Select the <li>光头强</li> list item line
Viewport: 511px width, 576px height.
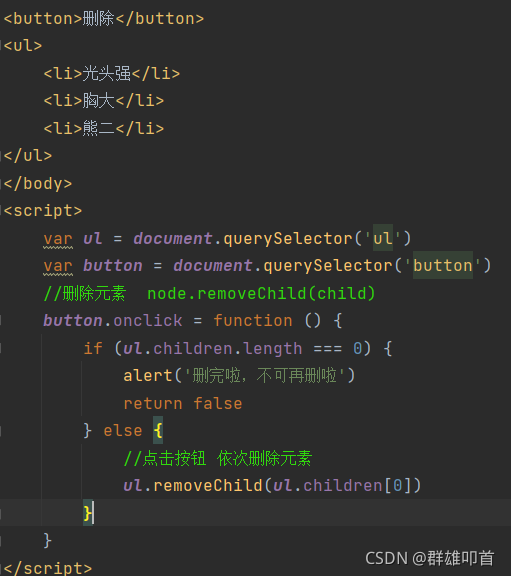tap(112, 73)
